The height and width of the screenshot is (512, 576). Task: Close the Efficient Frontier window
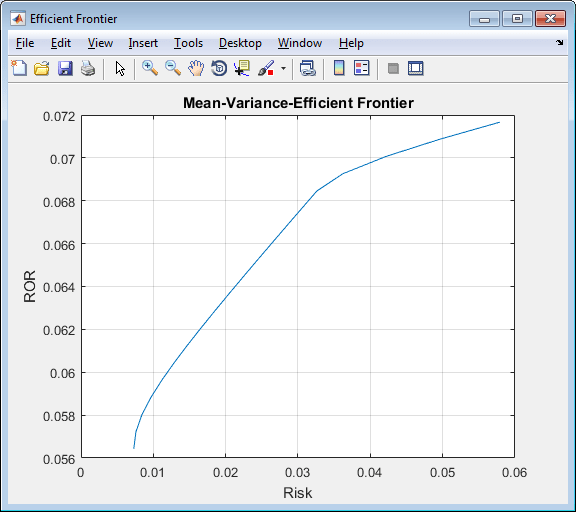point(550,18)
